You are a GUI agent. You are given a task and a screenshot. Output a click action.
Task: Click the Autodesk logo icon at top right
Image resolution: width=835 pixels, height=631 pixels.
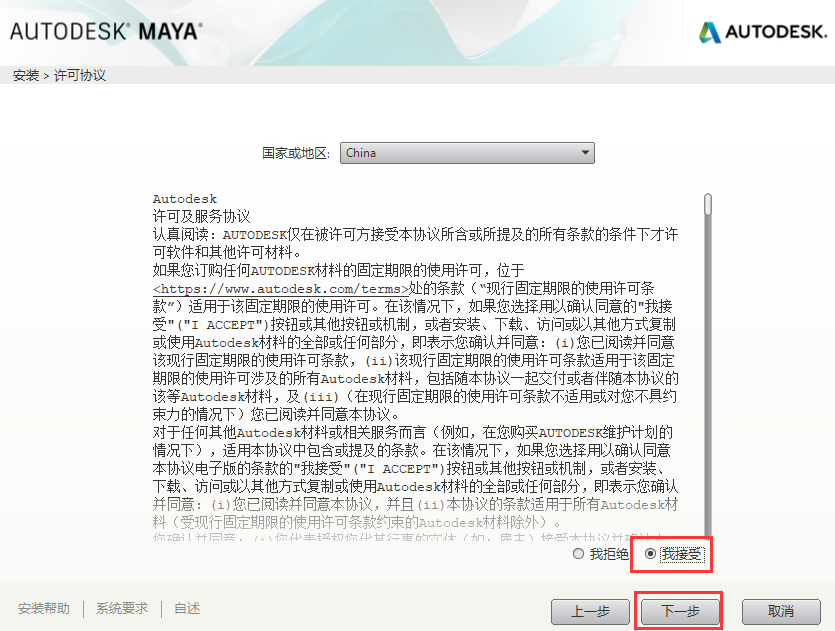(x=709, y=32)
